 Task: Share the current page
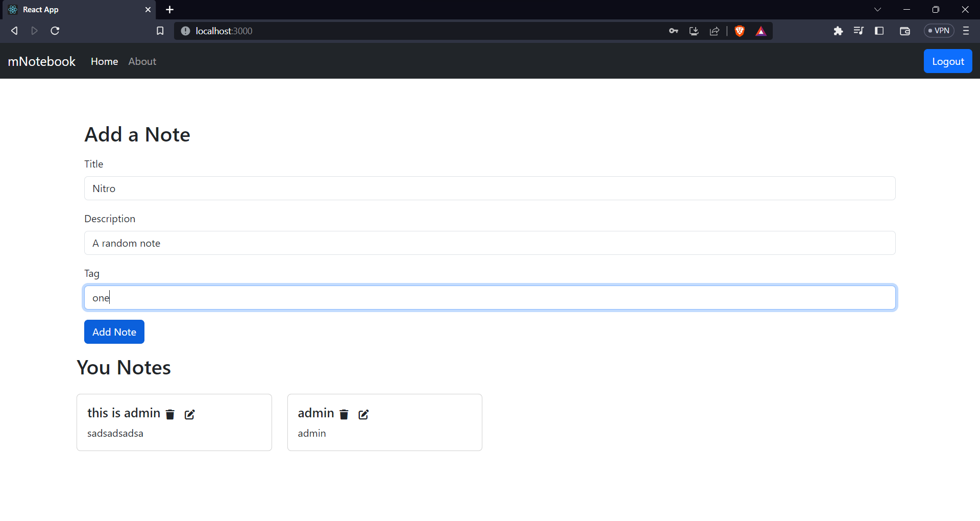tap(714, 31)
